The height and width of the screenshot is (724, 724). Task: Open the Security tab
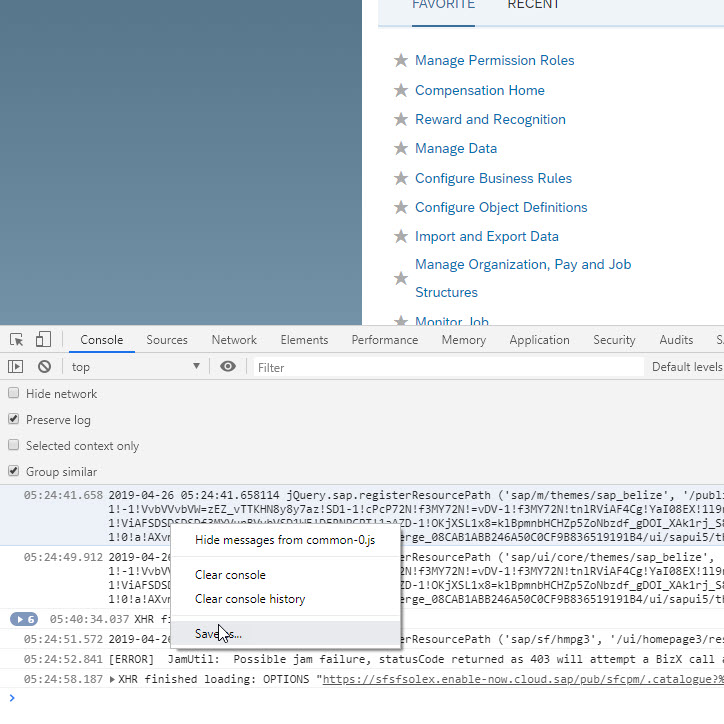(614, 340)
